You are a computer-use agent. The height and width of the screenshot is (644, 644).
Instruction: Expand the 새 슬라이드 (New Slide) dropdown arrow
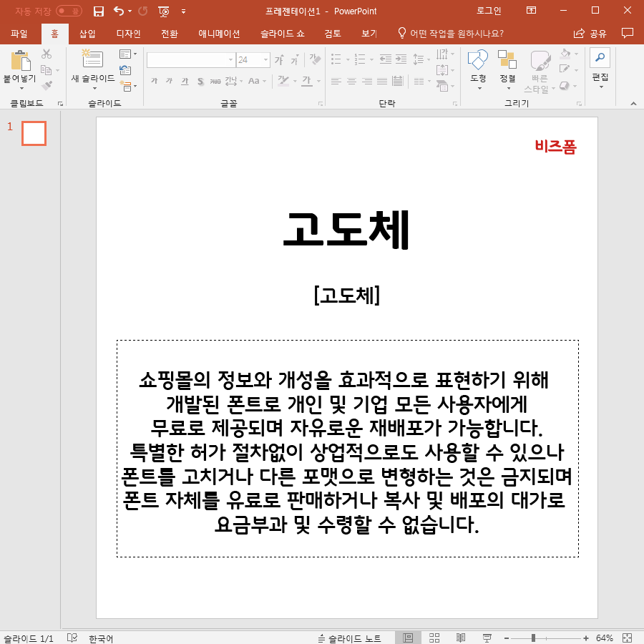[94, 88]
